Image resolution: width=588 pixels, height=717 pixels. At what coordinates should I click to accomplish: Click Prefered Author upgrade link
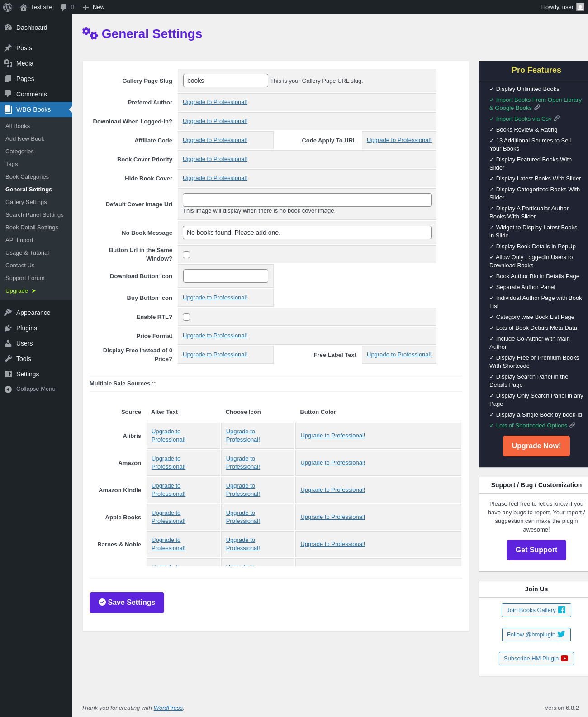pyautogui.click(x=215, y=102)
